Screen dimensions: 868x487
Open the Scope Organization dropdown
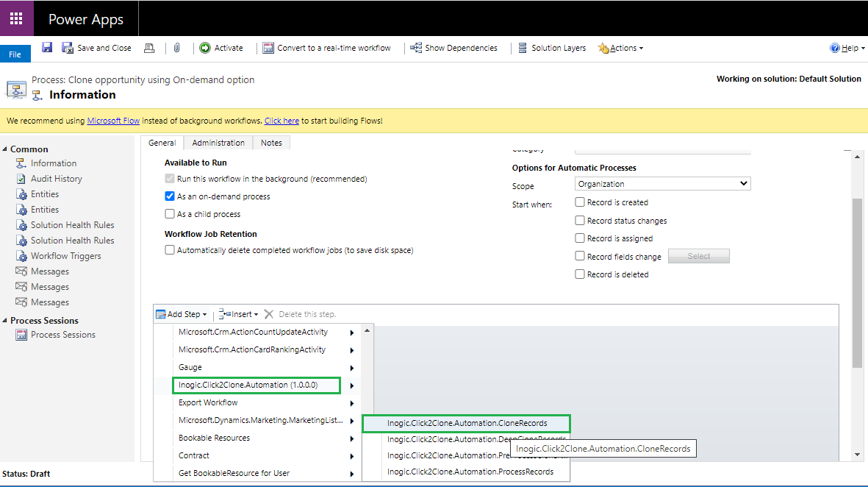click(x=662, y=184)
